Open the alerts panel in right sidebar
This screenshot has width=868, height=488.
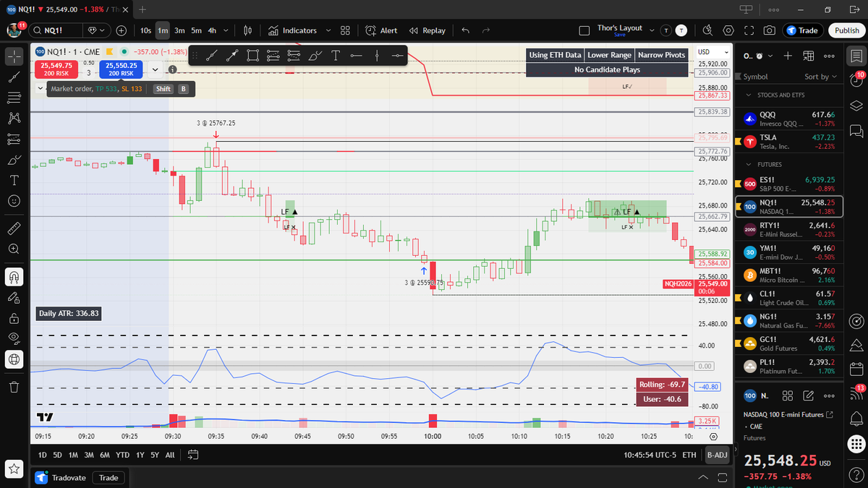point(857,80)
